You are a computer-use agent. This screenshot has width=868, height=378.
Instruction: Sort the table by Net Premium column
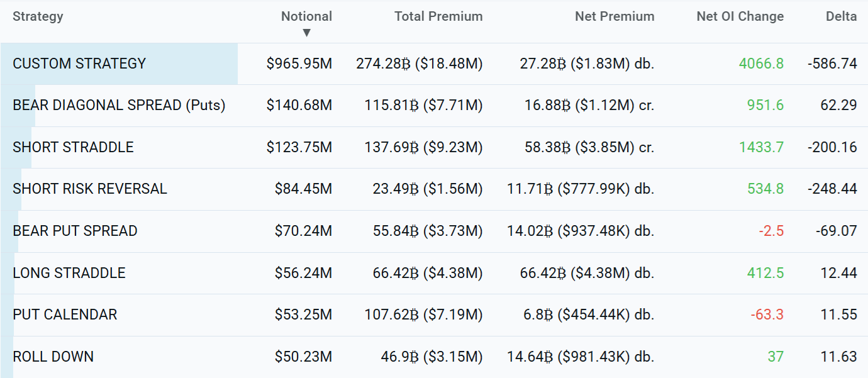point(615,16)
